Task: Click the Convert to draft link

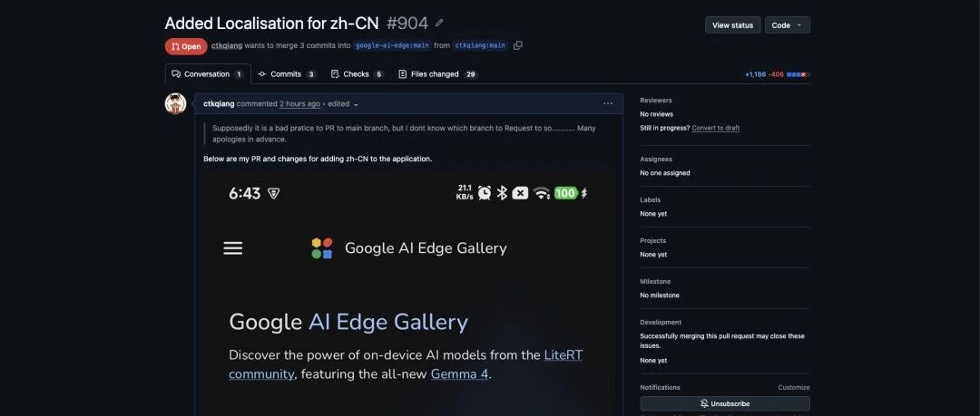Action: tap(716, 128)
